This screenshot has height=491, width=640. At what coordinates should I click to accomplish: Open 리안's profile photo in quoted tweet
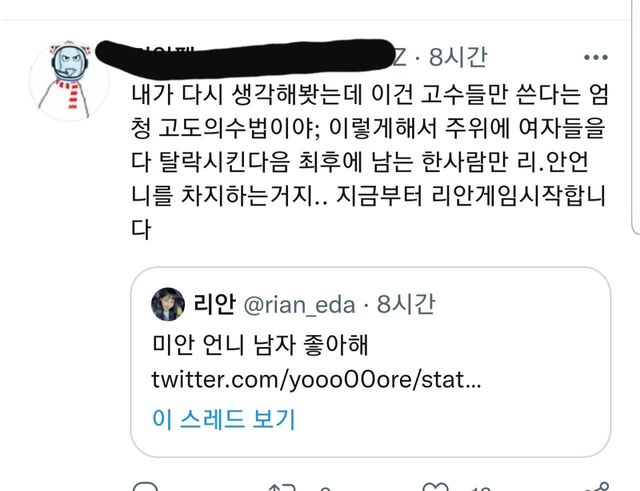click(167, 304)
